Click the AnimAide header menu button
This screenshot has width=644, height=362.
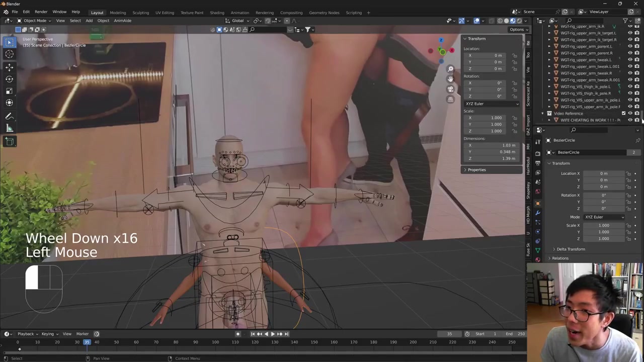(x=122, y=21)
